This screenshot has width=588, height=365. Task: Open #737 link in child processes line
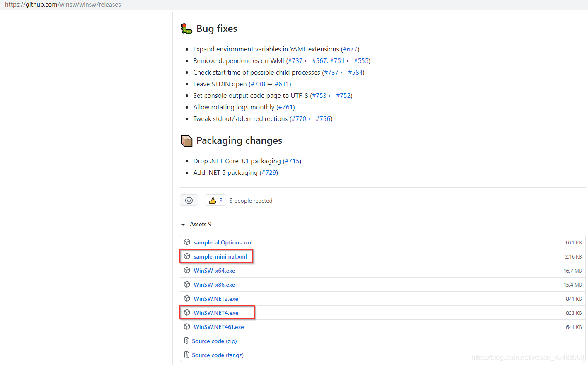[x=331, y=72]
